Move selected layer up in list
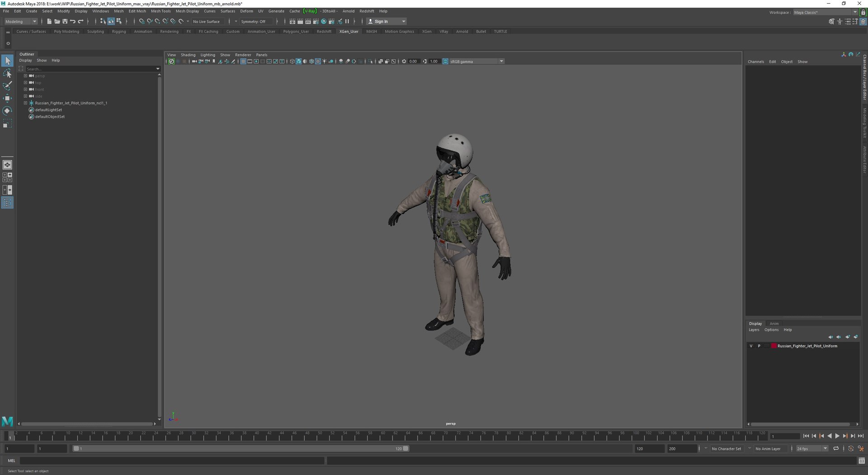The height and width of the screenshot is (475, 868). (830, 337)
